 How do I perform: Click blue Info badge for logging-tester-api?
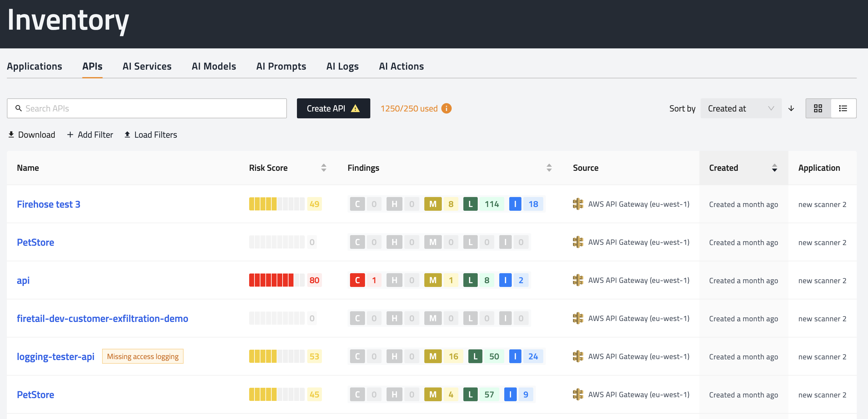coord(515,356)
